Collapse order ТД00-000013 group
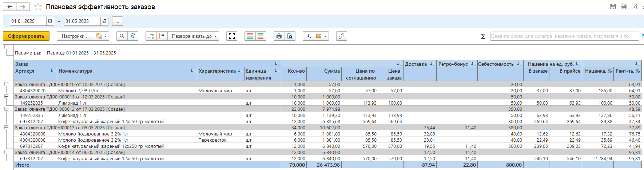The width and height of the screenshot is (644, 170). tap(6, 127)
